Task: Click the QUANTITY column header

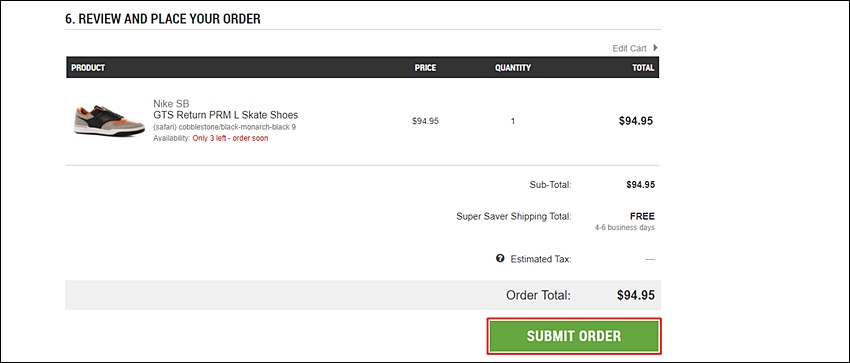Action: 513,68
